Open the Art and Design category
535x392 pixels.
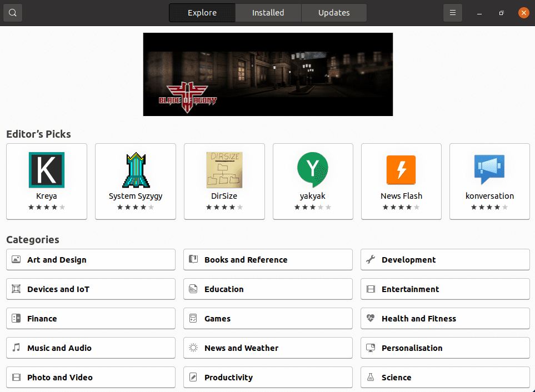[x=91, y=259]
